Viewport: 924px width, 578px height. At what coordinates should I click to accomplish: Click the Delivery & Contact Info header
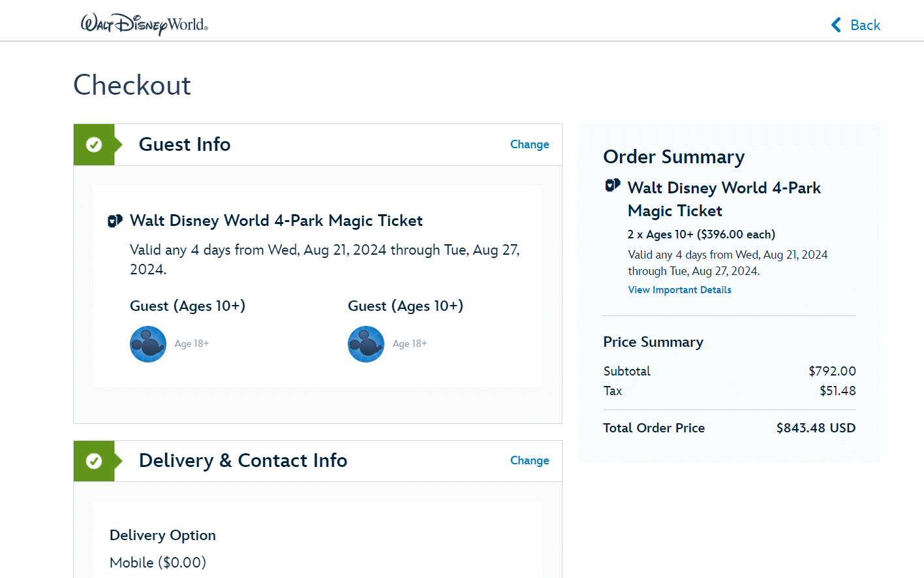click(x=243, y=460)
